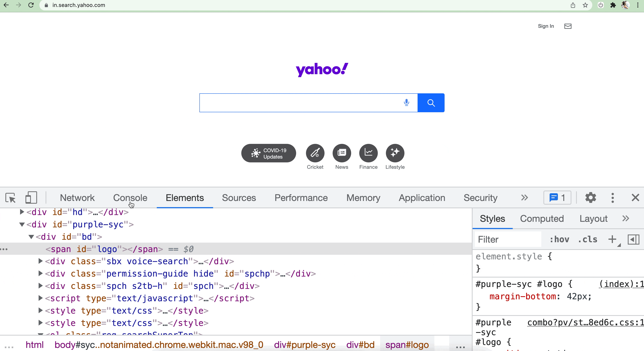Click the mail envelope icon
644x351 pixels.
coord(568,26)
